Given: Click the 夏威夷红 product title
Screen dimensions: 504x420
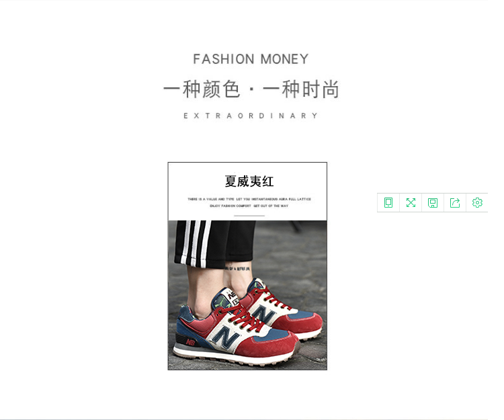Looking at the screenshot, I should coord(249,181).
